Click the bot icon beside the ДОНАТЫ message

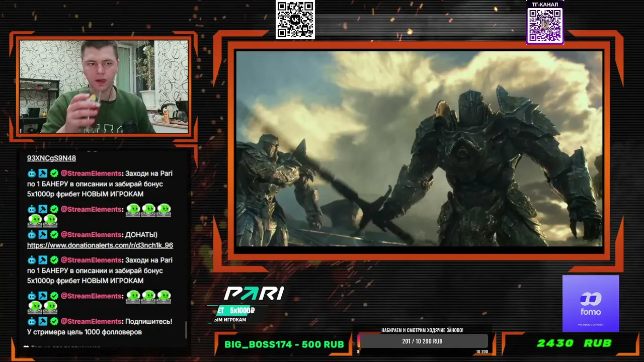(x=32, y=235)
